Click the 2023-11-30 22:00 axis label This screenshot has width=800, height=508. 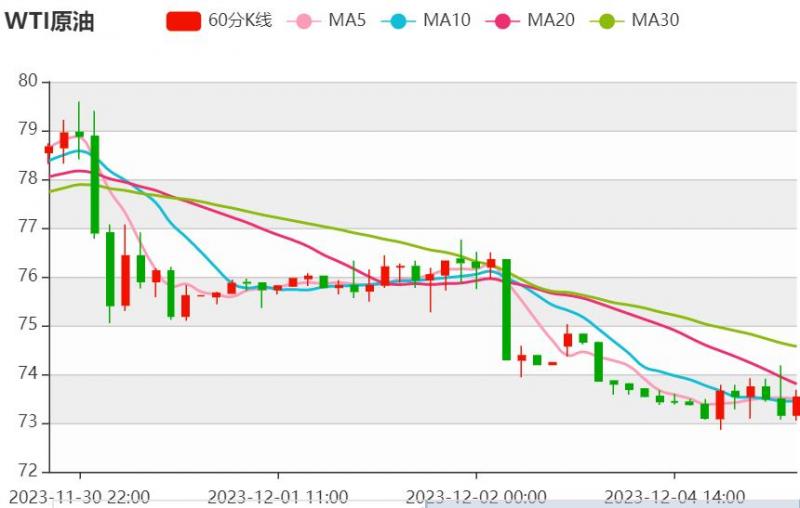pos(80,497)
